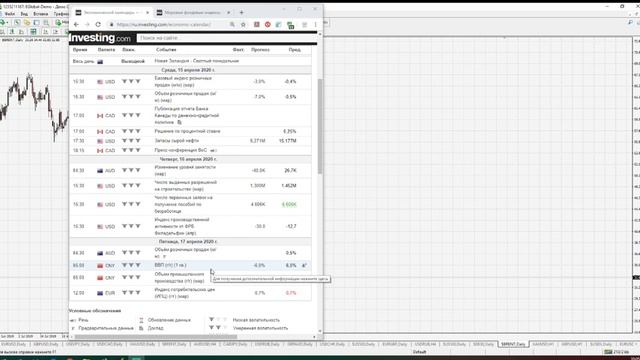This screenshot has width=640, height=360.
Task: Click the Прогноз column header
Action: (260, 49)
